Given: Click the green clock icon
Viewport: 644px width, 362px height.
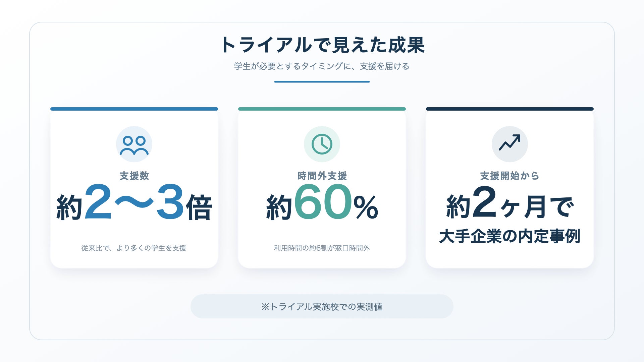Looking at the screenshot, I should [322, 144].
